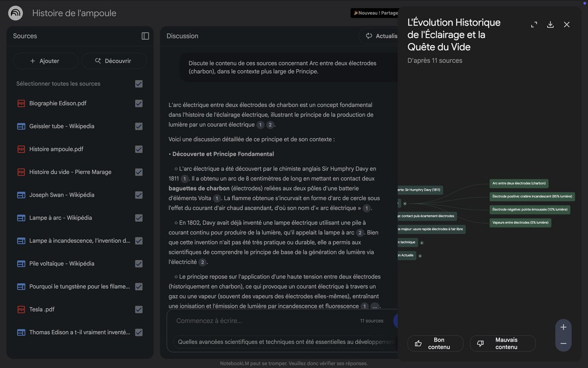Uncheck 'Pourquoi le tungstène' source checkbox
The height and width of the screenshot is (368, 588).
click(139, 287)
